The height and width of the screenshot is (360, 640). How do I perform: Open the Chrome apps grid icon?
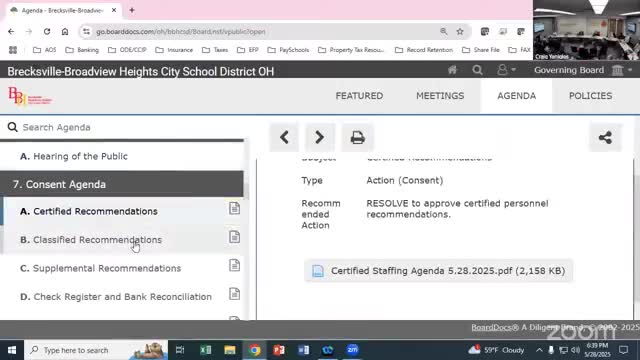coord(13,50)
